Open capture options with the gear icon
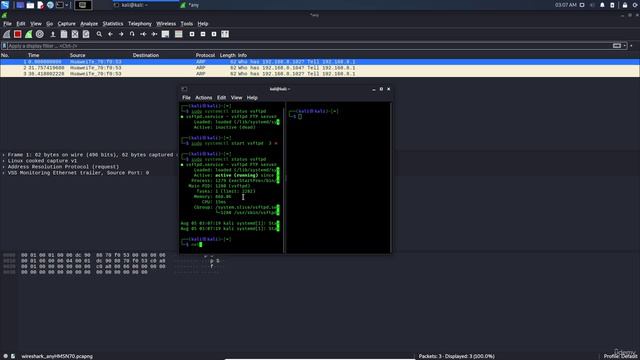 point(40,34)
